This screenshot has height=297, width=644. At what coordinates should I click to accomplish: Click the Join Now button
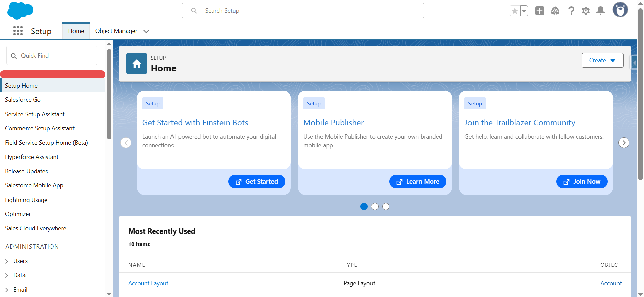[582, 182]
